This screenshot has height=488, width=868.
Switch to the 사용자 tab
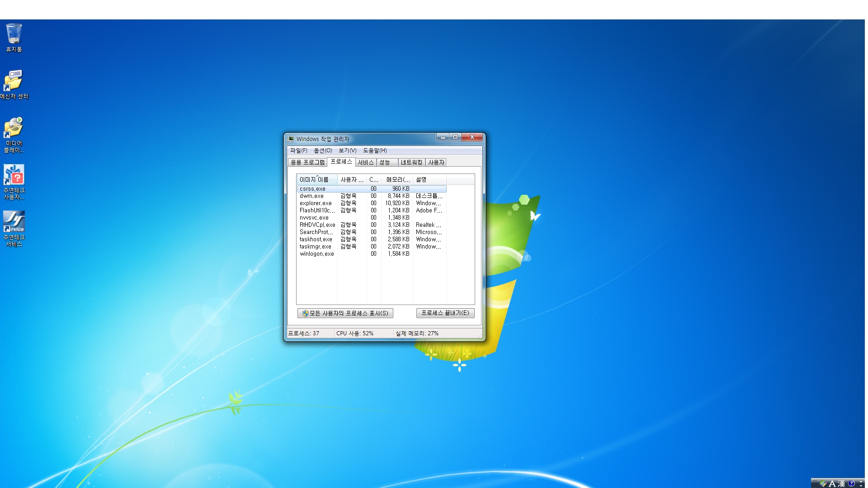(436, 162)
